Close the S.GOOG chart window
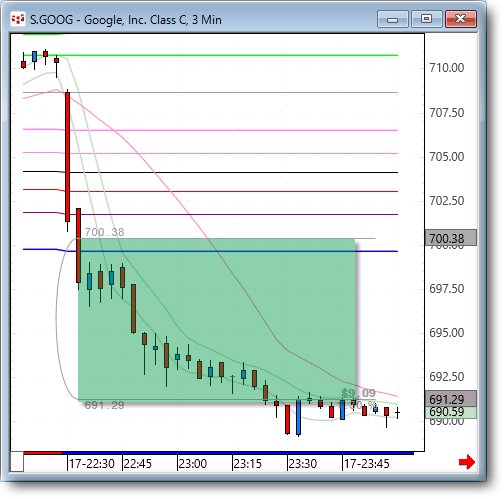Viewport: 504px width, 499px height. click(x=461, y=19)
